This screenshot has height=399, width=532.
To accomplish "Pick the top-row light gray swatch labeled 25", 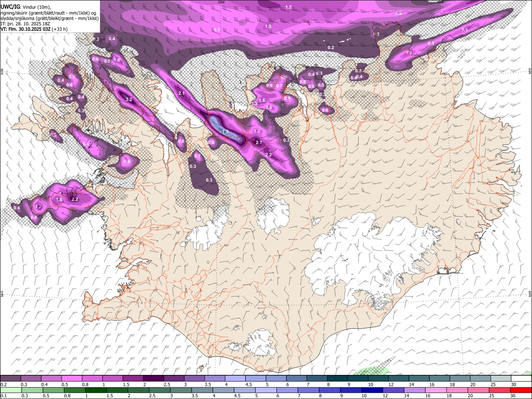I will point(500,378).
